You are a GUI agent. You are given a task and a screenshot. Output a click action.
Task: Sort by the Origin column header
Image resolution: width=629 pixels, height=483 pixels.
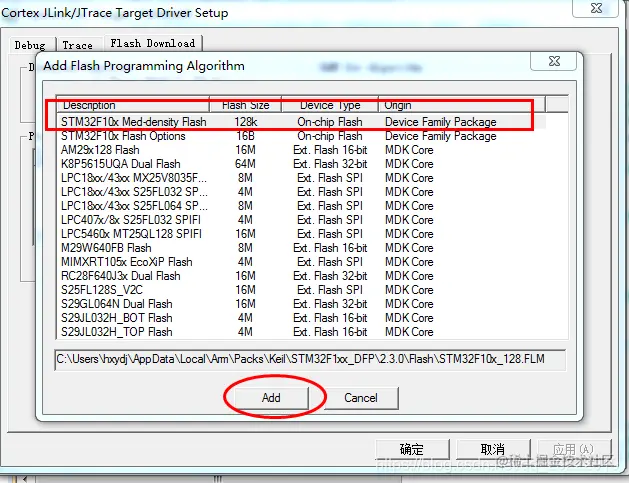[462, 105]
